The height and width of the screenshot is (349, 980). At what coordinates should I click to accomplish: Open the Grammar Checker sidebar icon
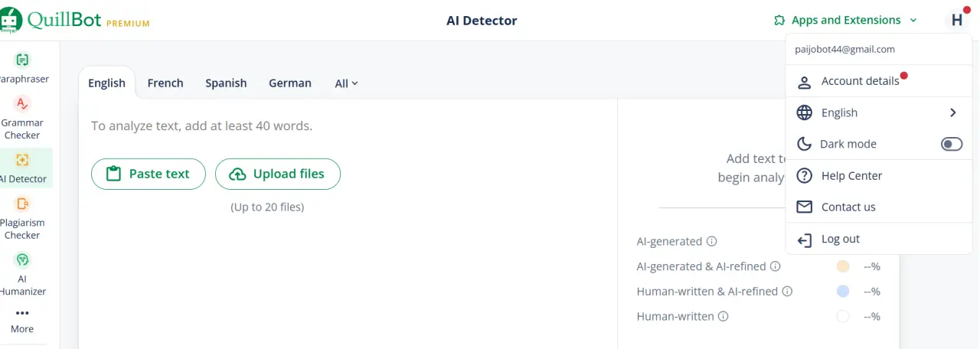click(x=22, y=103)
